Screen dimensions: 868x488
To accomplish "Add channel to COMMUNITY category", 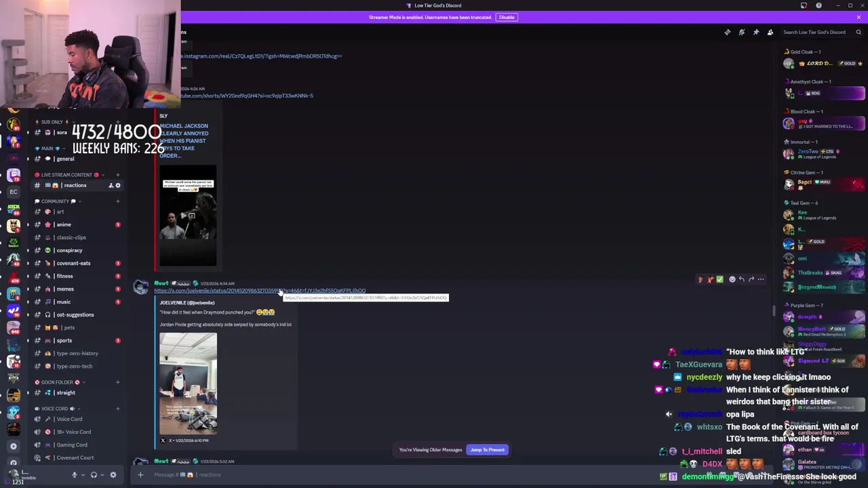I will point(117,201).
